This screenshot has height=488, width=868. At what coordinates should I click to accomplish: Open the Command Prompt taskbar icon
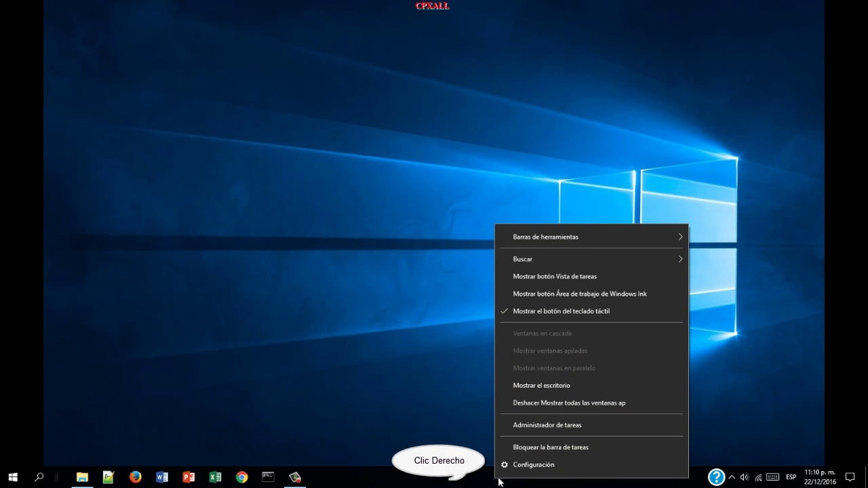tap(268, 477)
